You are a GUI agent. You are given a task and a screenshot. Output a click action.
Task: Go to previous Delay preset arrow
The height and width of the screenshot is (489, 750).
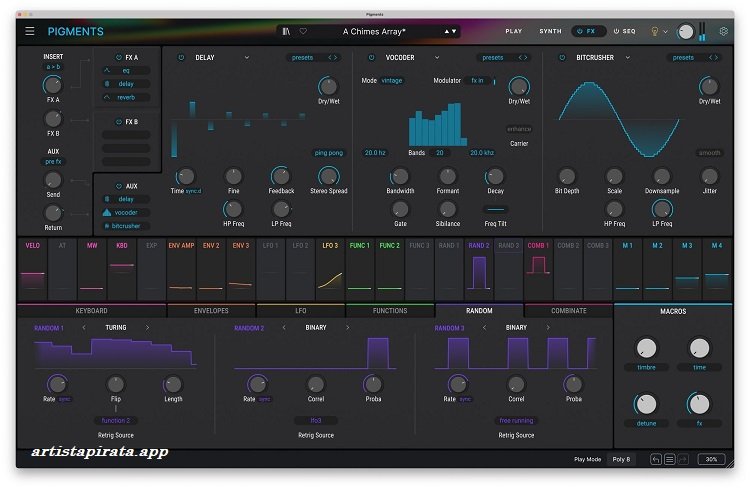click(330, 57)
